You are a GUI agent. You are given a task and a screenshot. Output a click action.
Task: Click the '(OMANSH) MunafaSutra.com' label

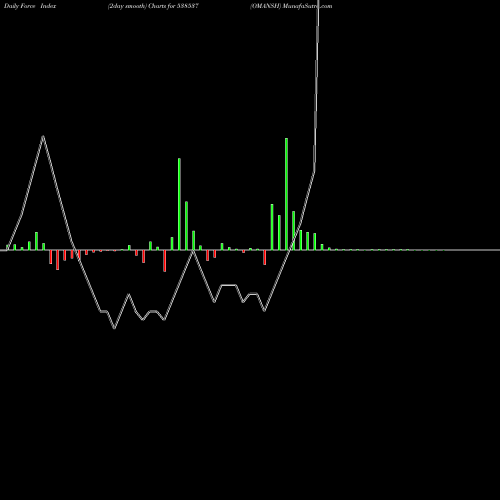click(291, 6)
